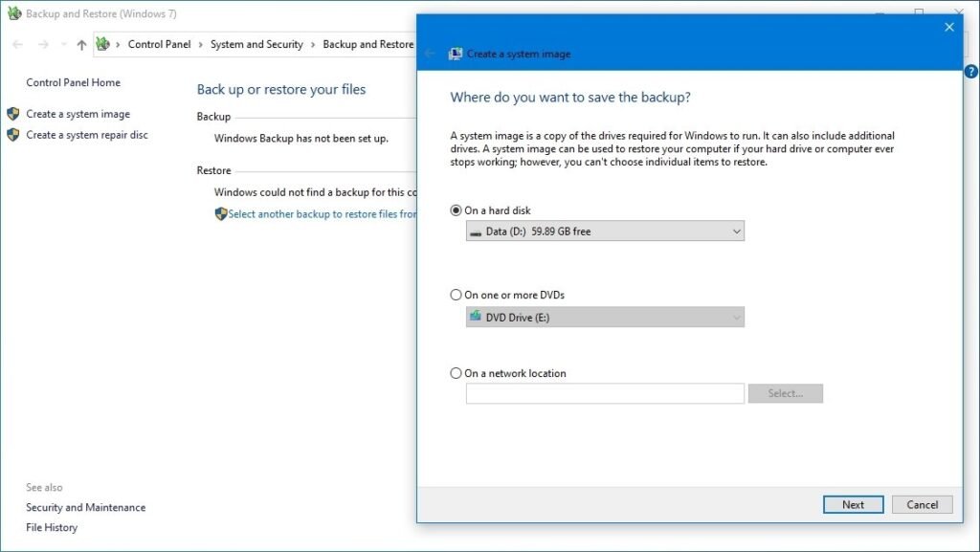
Task: Click the Select... network location button
Action: (x=786, y=393)
